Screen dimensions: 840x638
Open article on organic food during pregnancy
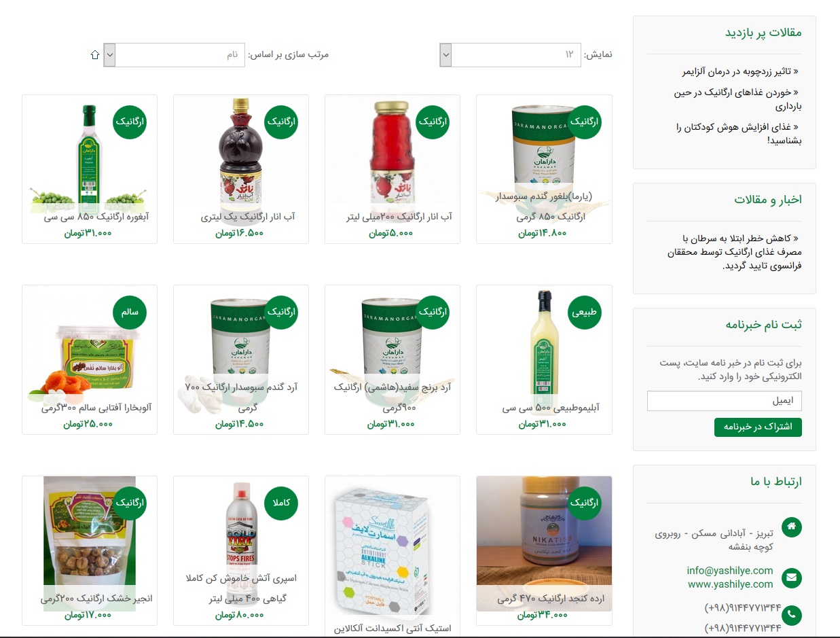coord(738,99)
